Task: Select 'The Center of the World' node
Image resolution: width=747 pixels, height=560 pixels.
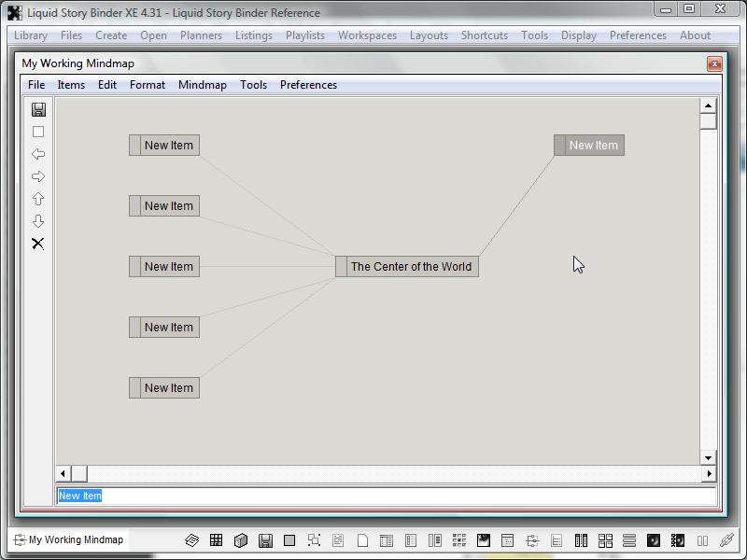Action: 411,267
